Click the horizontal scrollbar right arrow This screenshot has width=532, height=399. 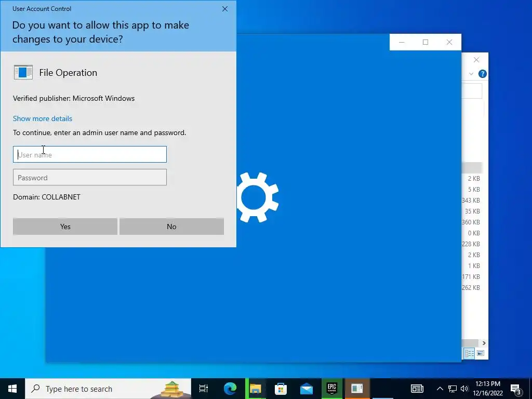tap(484, 343)
